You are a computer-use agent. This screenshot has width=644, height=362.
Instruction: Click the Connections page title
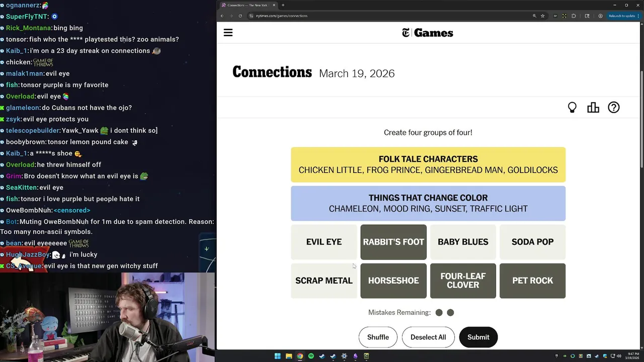(x=272, y=72)
